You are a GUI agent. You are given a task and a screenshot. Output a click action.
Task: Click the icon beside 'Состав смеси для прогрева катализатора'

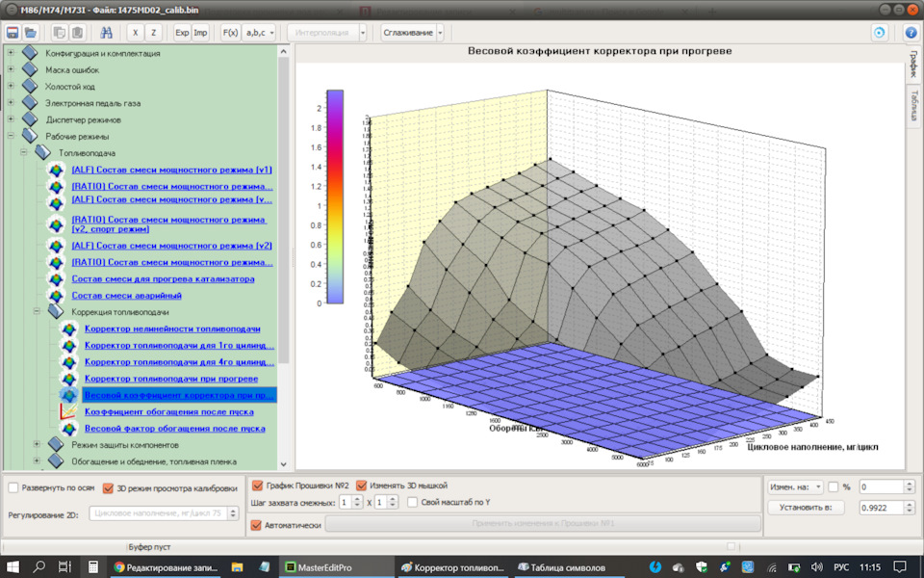[x=56, y=279]
